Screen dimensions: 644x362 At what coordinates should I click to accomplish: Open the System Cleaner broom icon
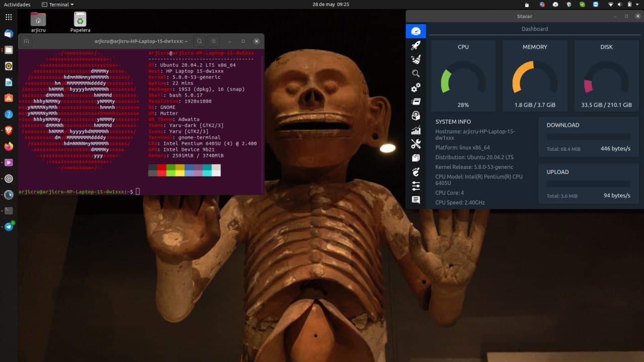coord(416,59)
